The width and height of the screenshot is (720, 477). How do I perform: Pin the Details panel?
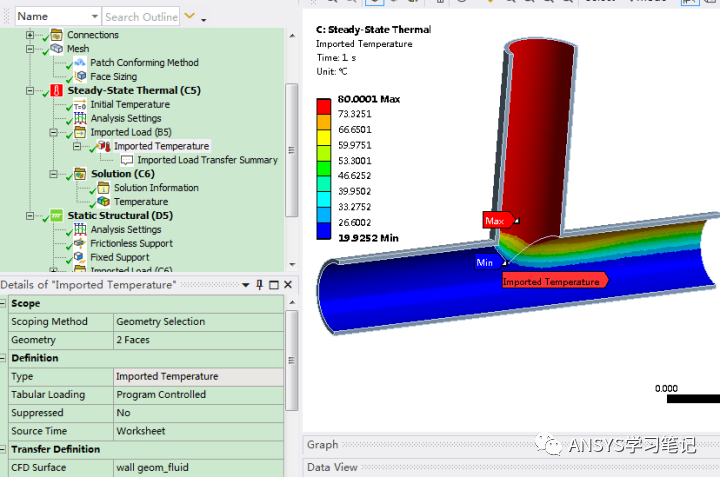(x=259, y=286)
